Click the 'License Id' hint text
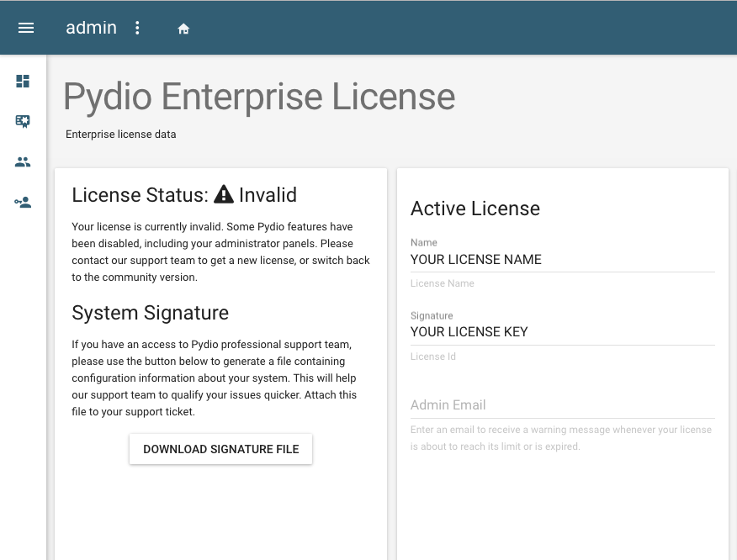 click(x=433, y=357)
